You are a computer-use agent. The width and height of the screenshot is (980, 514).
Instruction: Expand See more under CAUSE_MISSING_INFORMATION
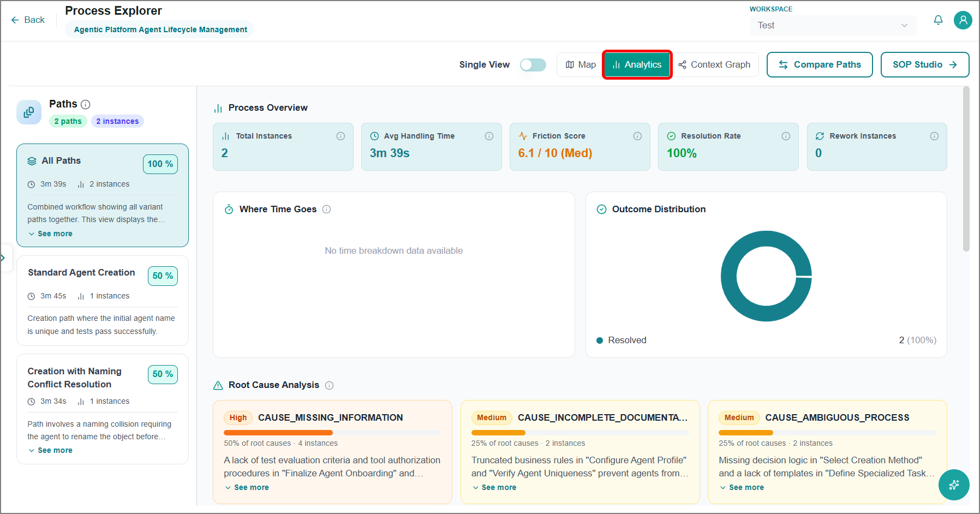click(x=247, y=487)
